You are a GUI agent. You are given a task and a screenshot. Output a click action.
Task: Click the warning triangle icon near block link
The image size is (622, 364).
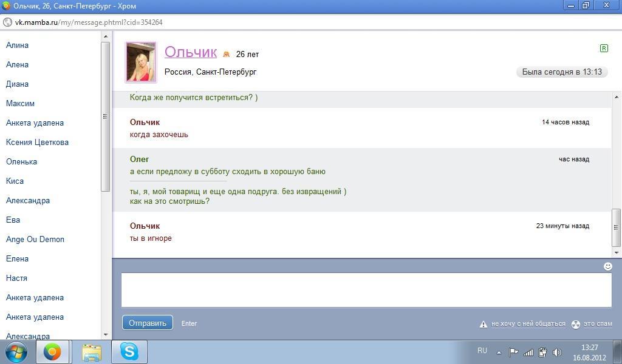tap(484, 324)
